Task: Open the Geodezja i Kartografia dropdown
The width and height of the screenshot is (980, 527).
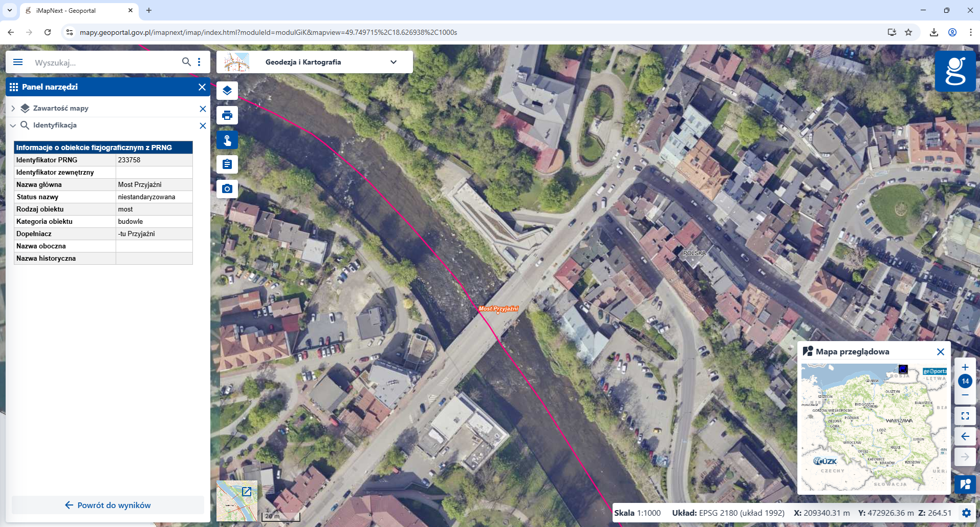Action: pyautogui.click(x=393, y=62)
